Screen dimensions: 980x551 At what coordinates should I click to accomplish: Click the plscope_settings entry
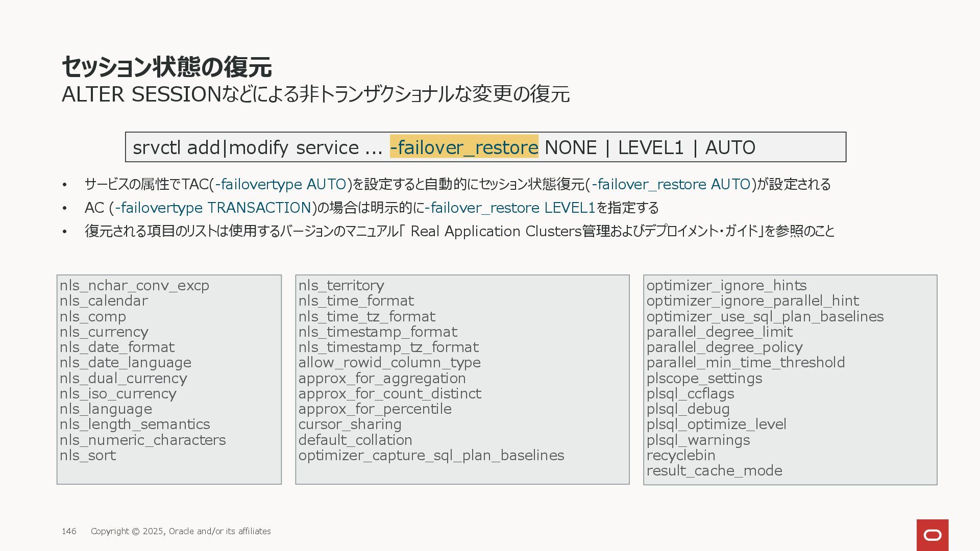704,378
